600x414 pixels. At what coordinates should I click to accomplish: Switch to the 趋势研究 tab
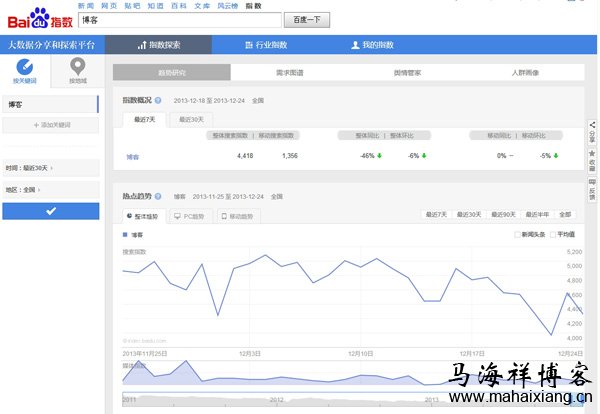172,72
